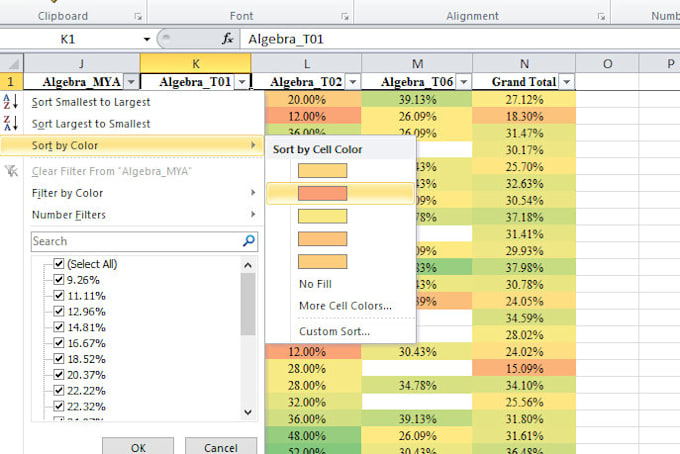The width and height of the screenshot is (680, 454).
Task: Select the Sort by Color menu item
Action: pyautogui.click(x=132, y=145)
